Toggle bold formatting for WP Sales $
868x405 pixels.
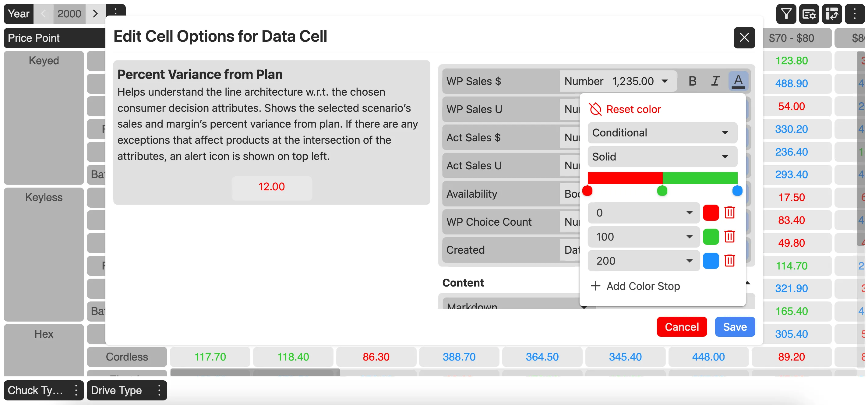click(693, 81)
